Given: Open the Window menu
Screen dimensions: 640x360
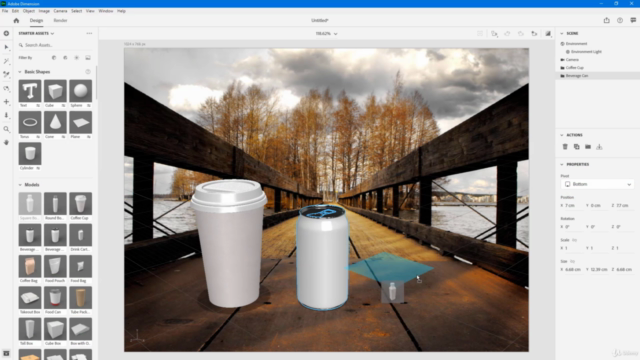Looking at the screenshot, I should (x=106, y=11).
